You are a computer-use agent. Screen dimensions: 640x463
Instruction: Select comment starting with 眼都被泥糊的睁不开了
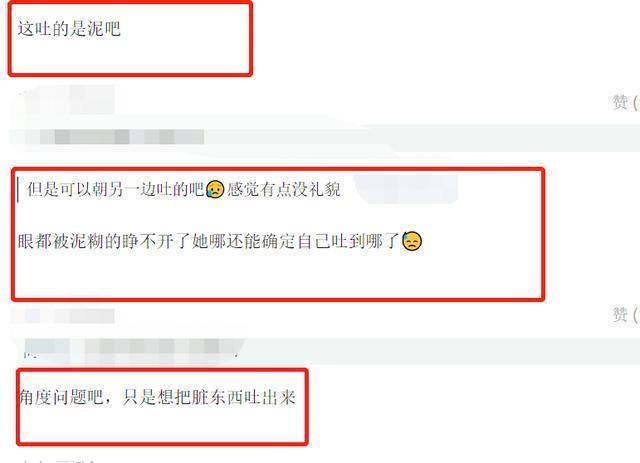pos(220,241)
